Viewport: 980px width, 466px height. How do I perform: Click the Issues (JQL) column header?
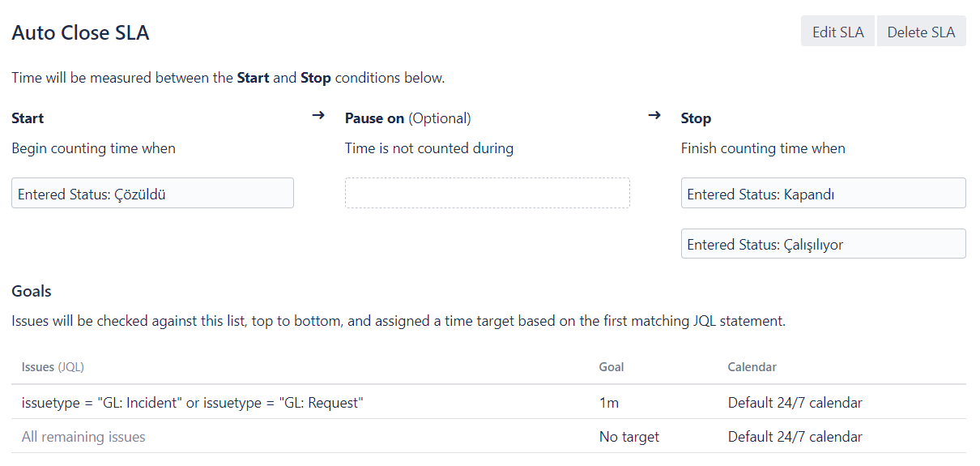(x=53, y=367)
